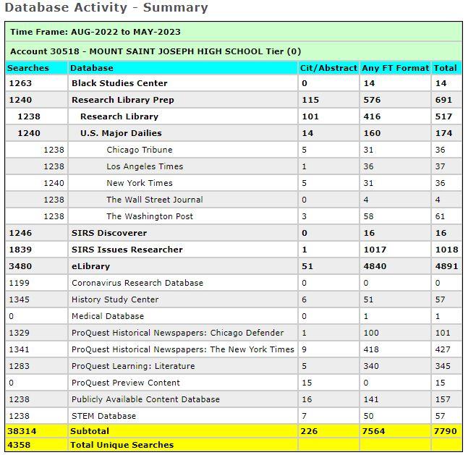Click Any FT Format value 340
476x455 pixels.
tap(371, 366)
